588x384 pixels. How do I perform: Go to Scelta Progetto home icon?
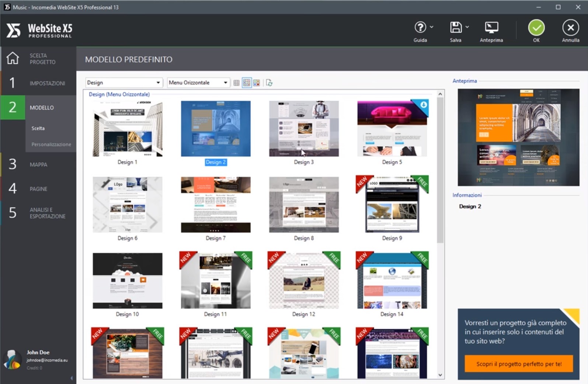pyautogui.click(x=13, y=58)
